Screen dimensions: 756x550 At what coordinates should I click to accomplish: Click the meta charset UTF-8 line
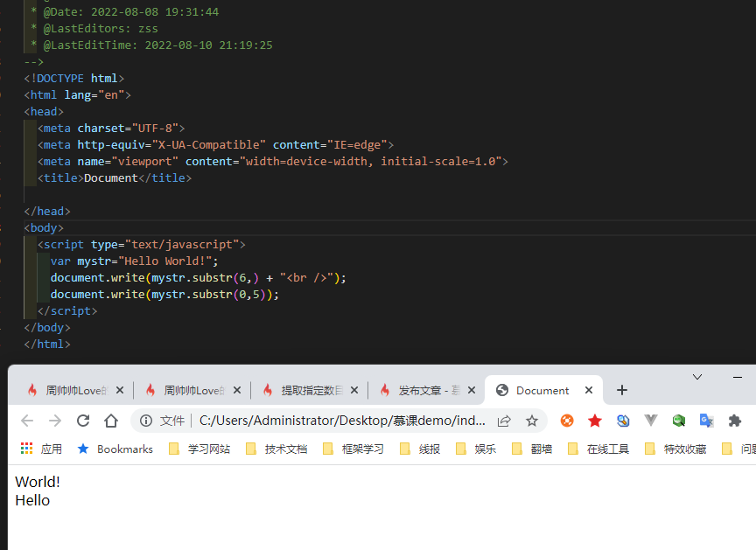tap(111, 129)
